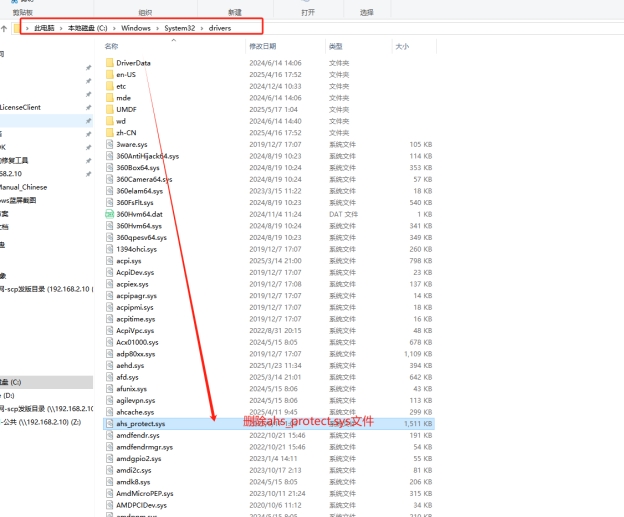Click the afd.sys file icon
Viewport: 624px width, 517px height.
tap(110, 377)
